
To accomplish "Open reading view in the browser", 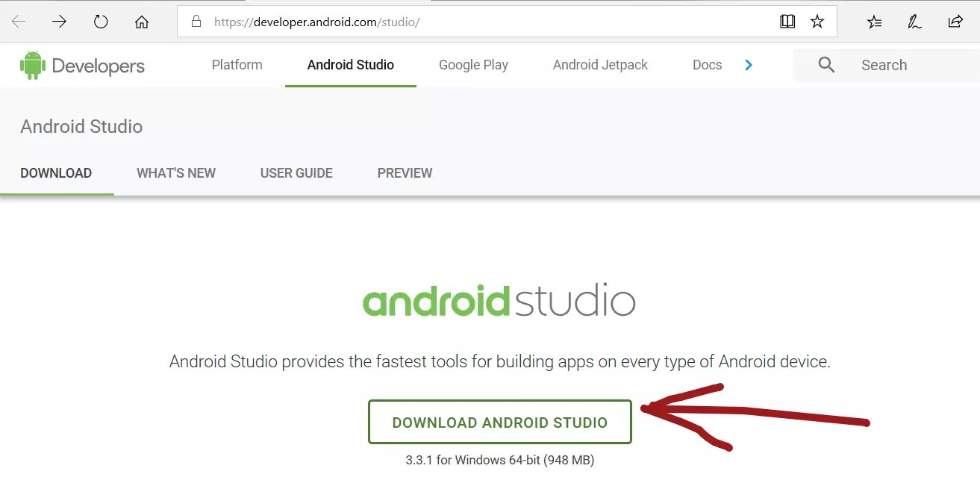I will pyautogui.click(x=787, y=21).
